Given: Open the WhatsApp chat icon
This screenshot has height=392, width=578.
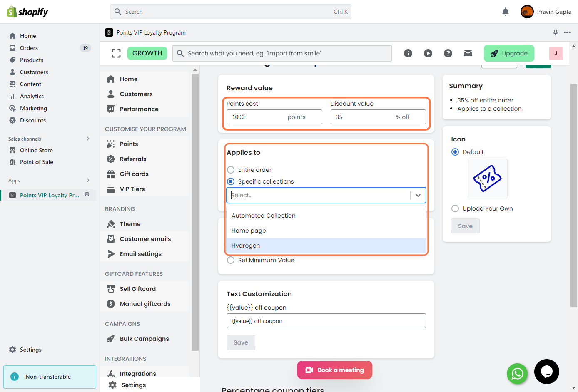Looking at the screenshot, I should pos(517,374).
